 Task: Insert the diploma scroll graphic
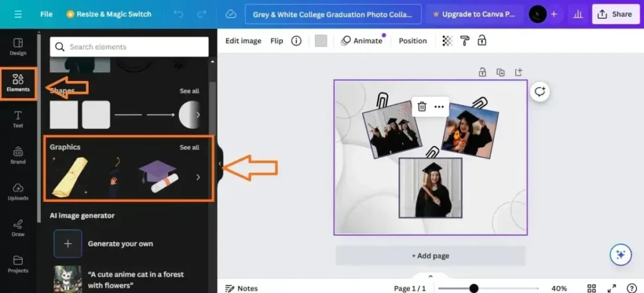tap(70, 177)
